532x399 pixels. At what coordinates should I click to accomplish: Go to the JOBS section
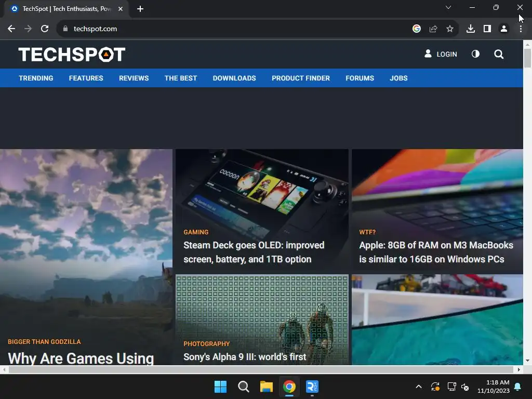pyautogui.click(x=398, y=78)
